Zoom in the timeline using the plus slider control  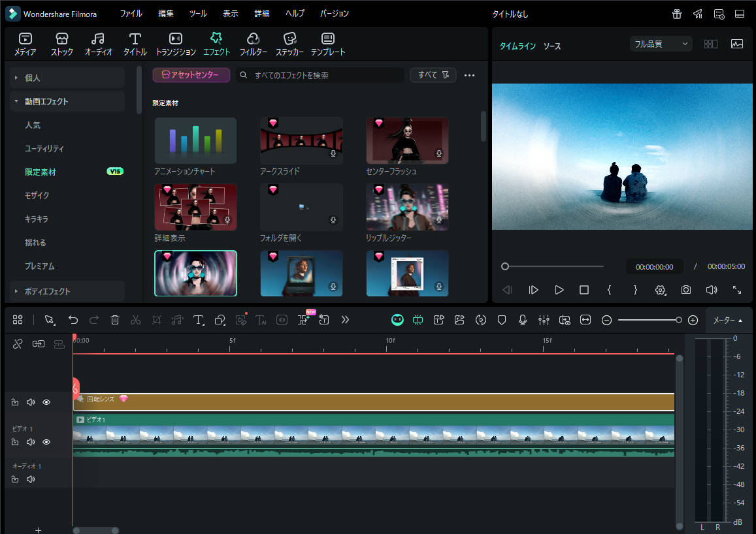click(x=693, y=320)
